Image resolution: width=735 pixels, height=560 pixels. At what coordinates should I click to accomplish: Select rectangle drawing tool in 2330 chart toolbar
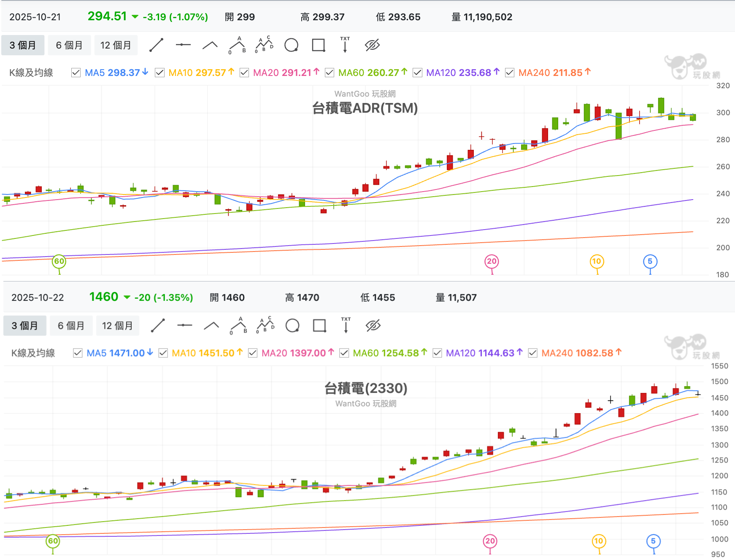tap(319, 326)
